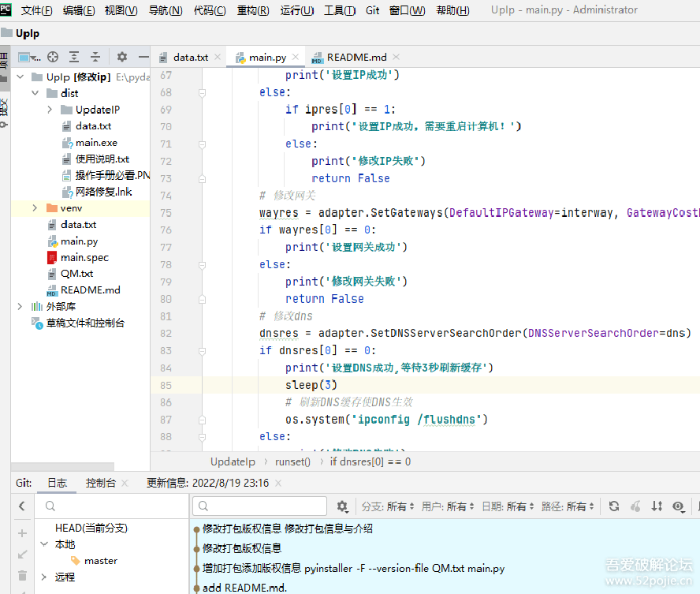Open the 工具(T) menu
This screenshot has width=700, height=594.
(340, 10)
